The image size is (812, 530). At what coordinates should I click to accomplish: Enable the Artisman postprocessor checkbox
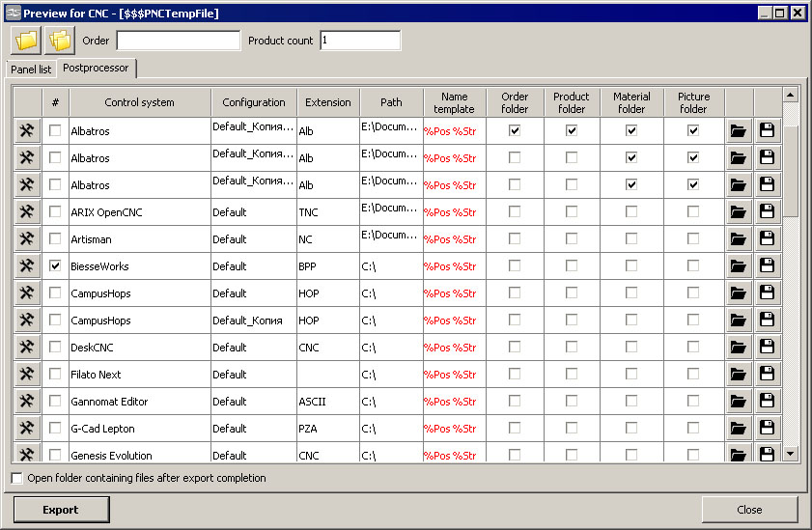tap(55, 238)
